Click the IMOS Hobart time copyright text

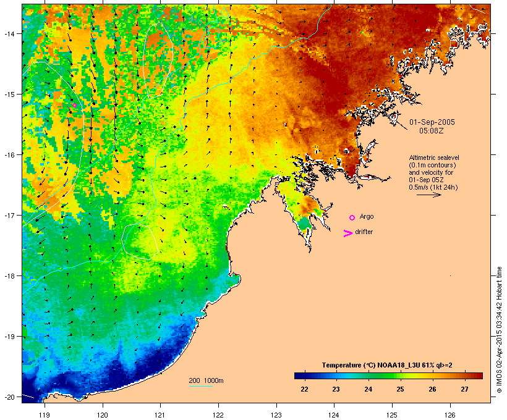coord(499,330)
